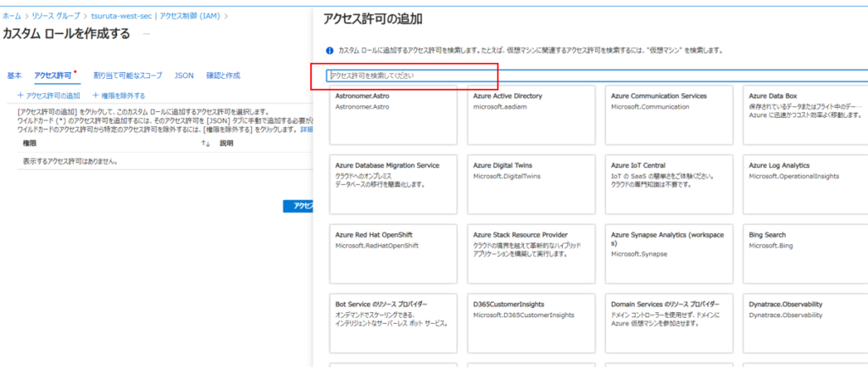Open リソース グループ breadcrumb link

54,16
